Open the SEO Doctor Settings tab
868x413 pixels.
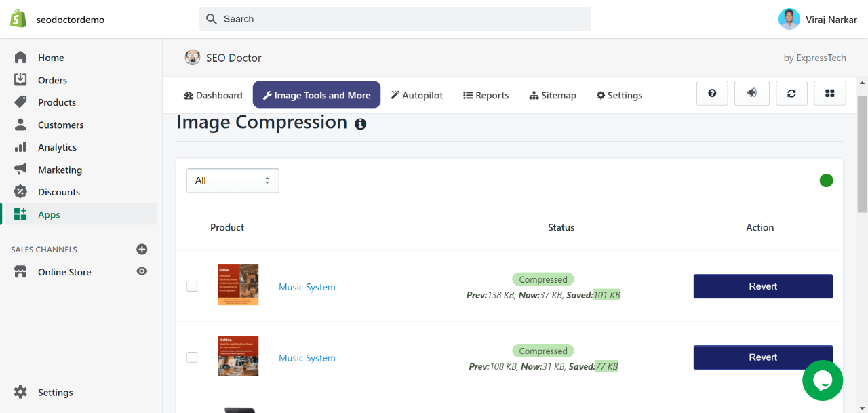(619, 95)
